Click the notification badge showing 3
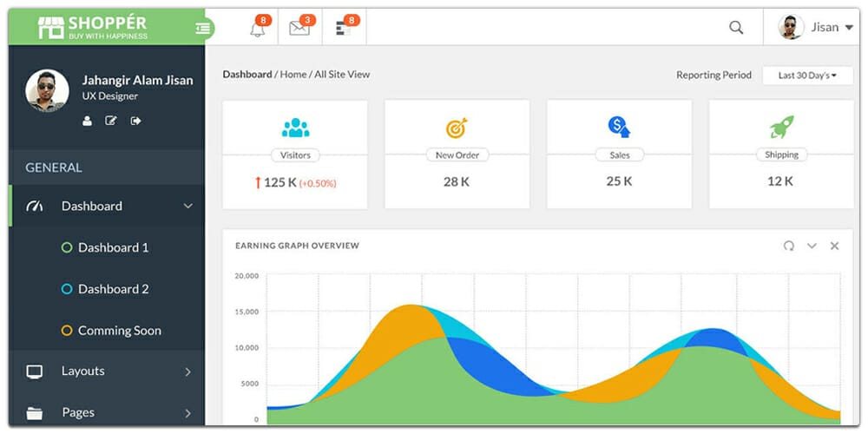The image size is (868, 434). coord(307,21)
